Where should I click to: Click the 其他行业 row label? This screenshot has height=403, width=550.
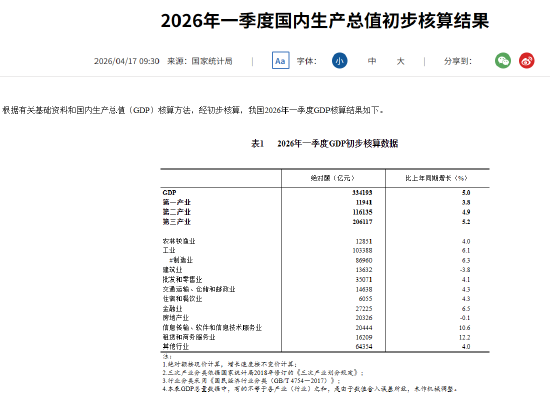(x=175, y=347)
